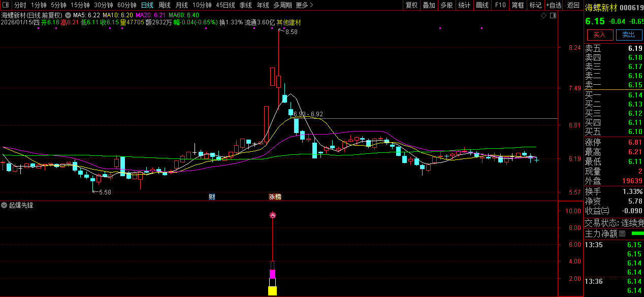The width and height of the screenshot is (644, 297).
Task: Select the 月线 monthly chart tab
Action: [x=181, y=5]
